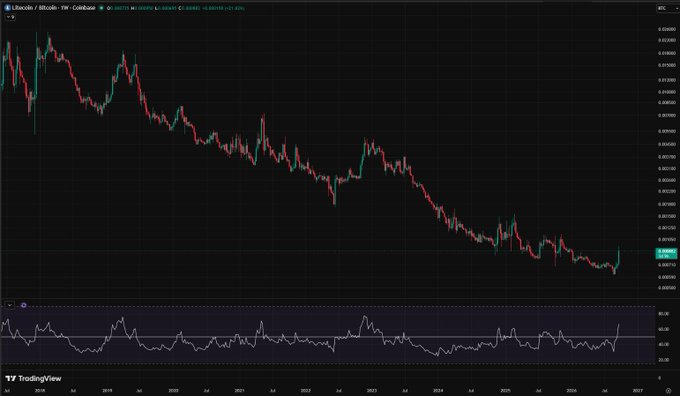The image size is (680, 396).
Task: Click the RSI middle line at 50
Action: tap(327, 337)
